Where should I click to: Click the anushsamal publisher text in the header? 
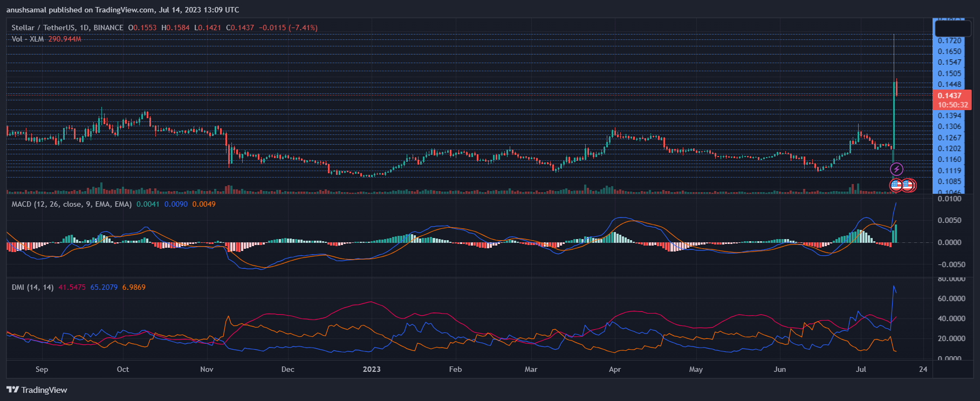26,10
